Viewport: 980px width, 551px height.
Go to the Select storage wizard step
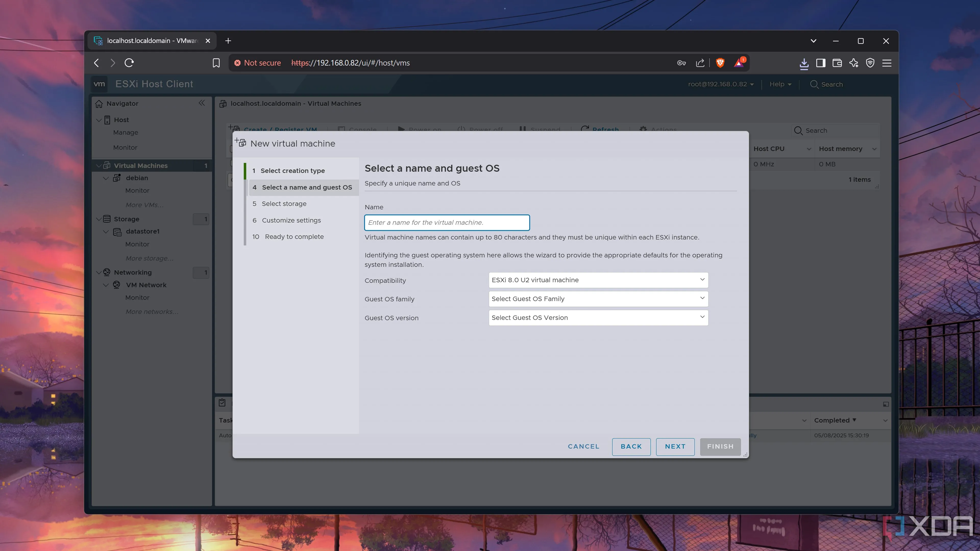coord(284,204)
